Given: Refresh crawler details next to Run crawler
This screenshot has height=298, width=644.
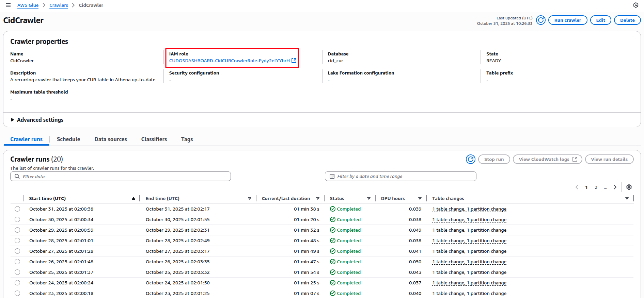Looking at the screenshot, I should coord(540,20).
